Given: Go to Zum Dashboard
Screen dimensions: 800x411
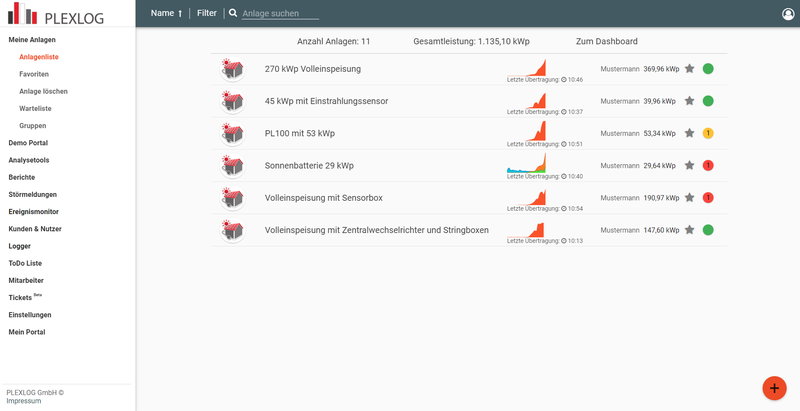Looking at the screenshot, I should pos(607,42).
